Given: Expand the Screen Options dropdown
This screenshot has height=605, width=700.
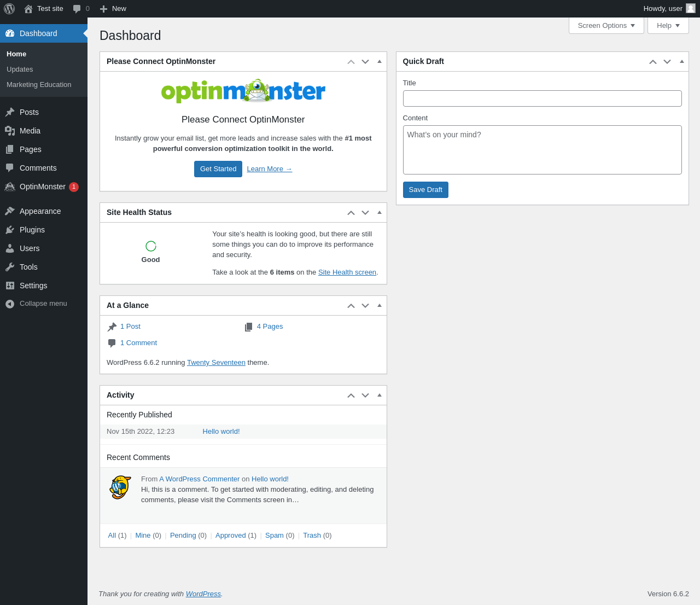Looking at the screenshot, I should click(x=606, y=26).
